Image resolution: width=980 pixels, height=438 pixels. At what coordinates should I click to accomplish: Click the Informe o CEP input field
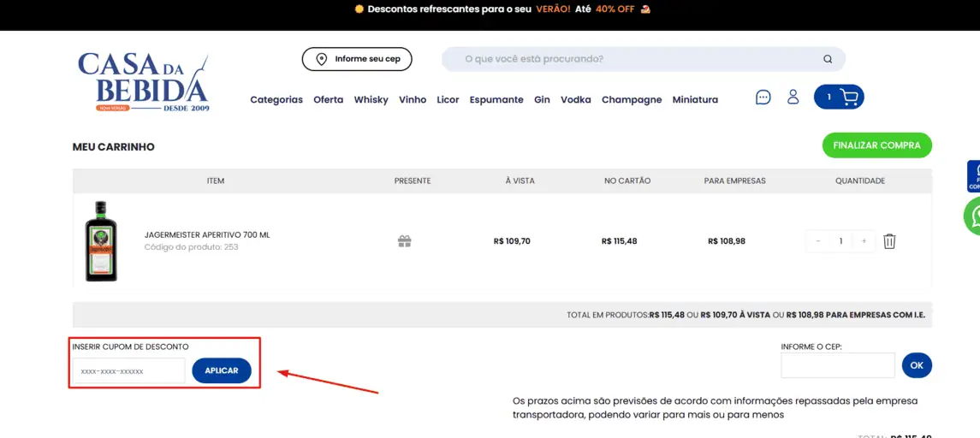pyautogui.click(x=838, y=365)
